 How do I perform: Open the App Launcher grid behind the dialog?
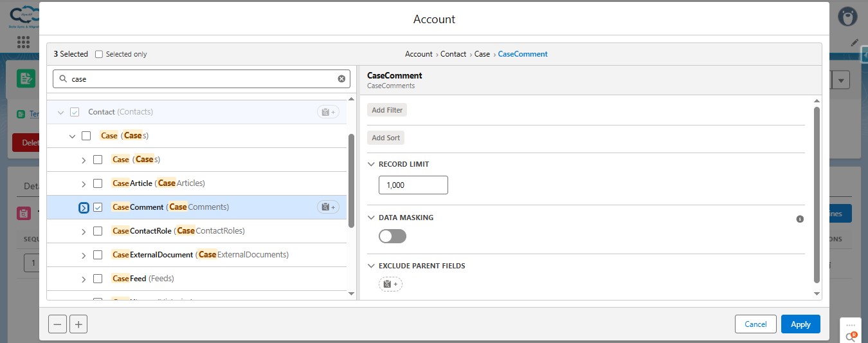[x=24, y=42]
